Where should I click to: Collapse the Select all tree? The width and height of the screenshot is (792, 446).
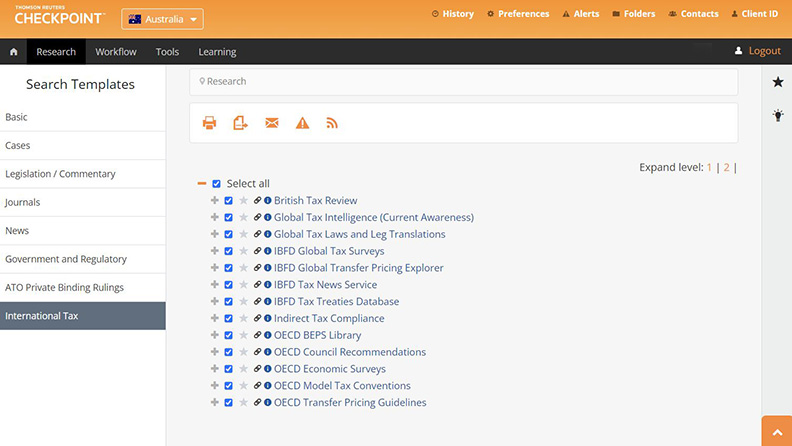202,184
